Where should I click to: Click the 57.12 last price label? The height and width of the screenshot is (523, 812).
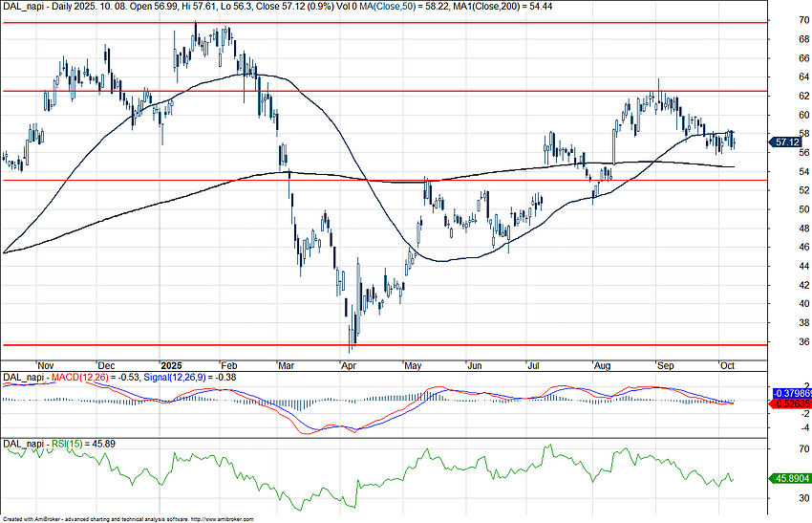tap(786, 142)
